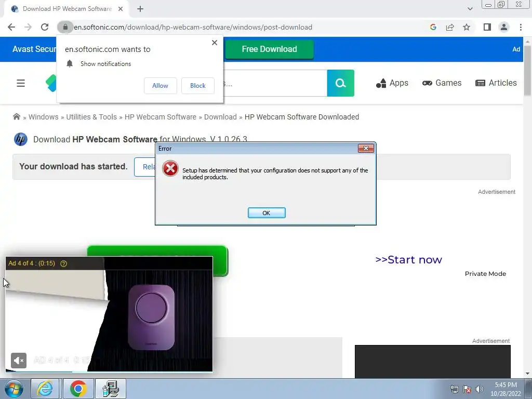Focus the Softonic search field
The image size is (532, 399).
(x=275, y=83)
